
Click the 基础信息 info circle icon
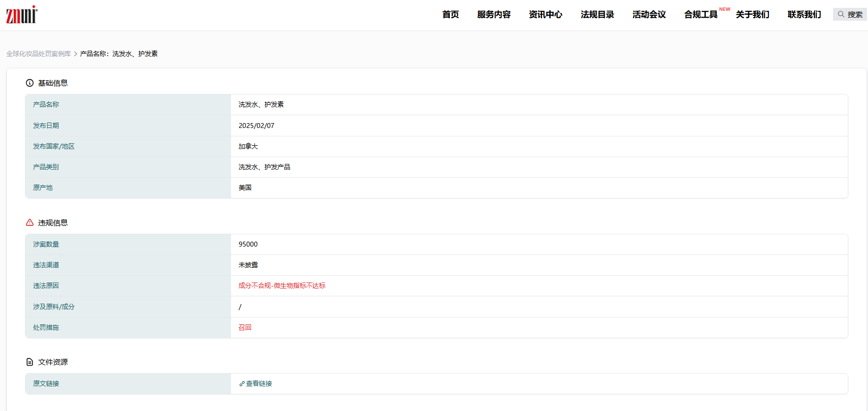[30, 83]
